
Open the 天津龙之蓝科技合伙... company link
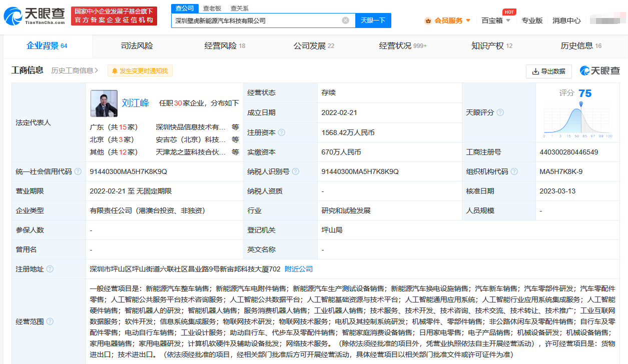click(x=191, y=152)
